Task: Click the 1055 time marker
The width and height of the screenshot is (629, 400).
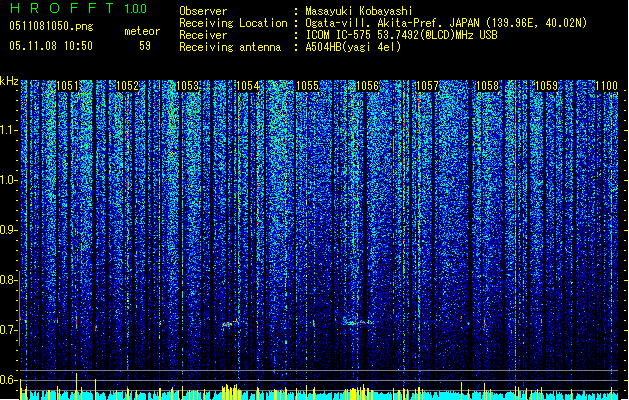Action: click(307, 86)
